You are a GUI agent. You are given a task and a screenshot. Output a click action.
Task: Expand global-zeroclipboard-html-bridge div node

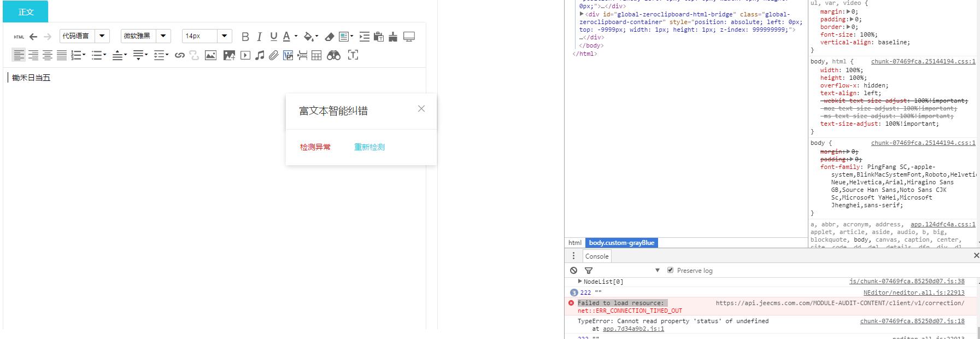click(x=582, y=14)
